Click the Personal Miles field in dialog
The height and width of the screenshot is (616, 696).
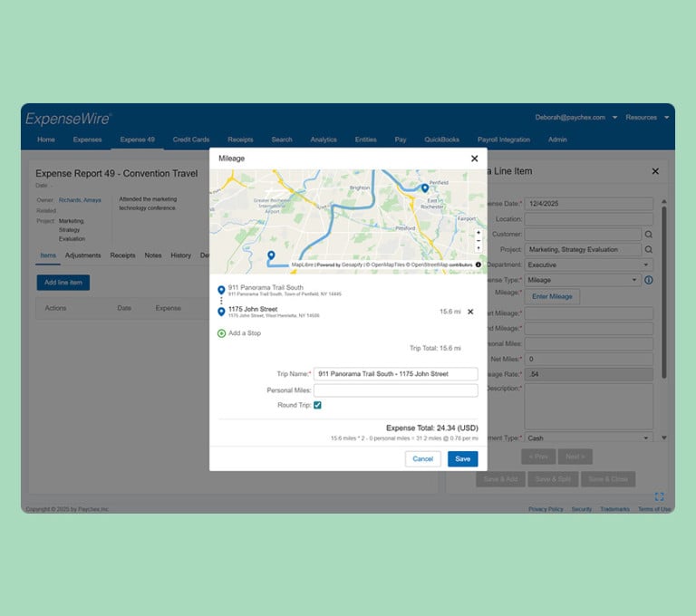(395, 390)
